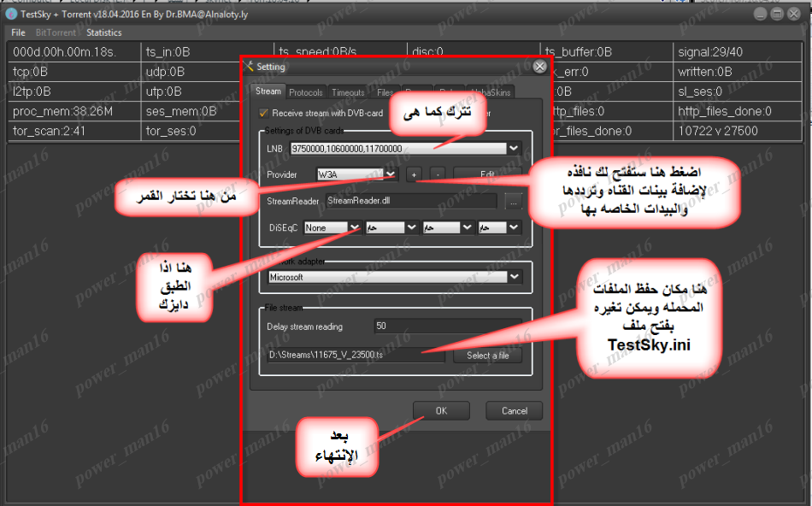Expand the Network adapter Microsoft dropdown

(x=513, y=277)
